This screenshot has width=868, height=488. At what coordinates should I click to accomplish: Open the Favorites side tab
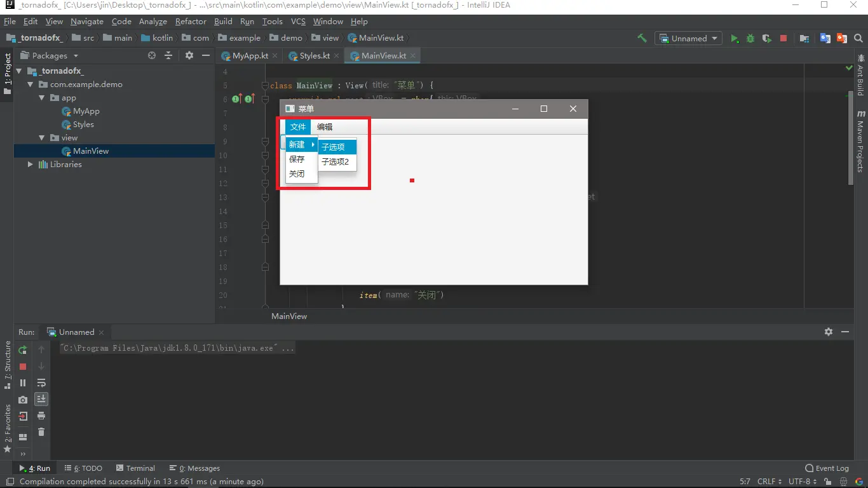point(8,428)
